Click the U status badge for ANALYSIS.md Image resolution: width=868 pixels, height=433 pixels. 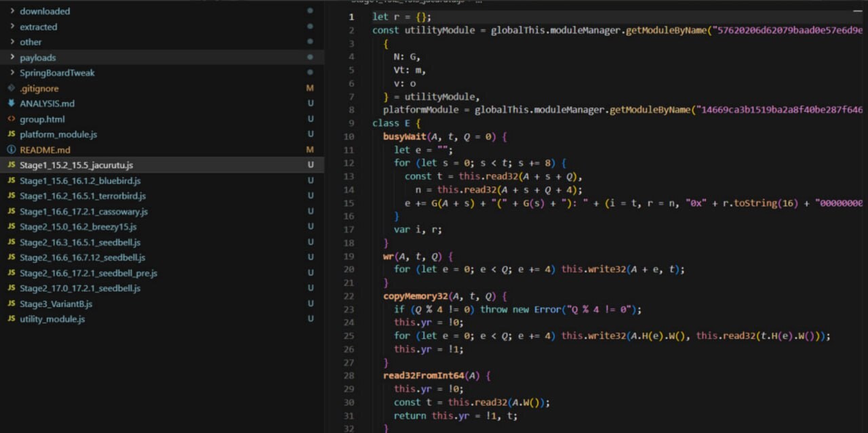[x=310, y=104]
